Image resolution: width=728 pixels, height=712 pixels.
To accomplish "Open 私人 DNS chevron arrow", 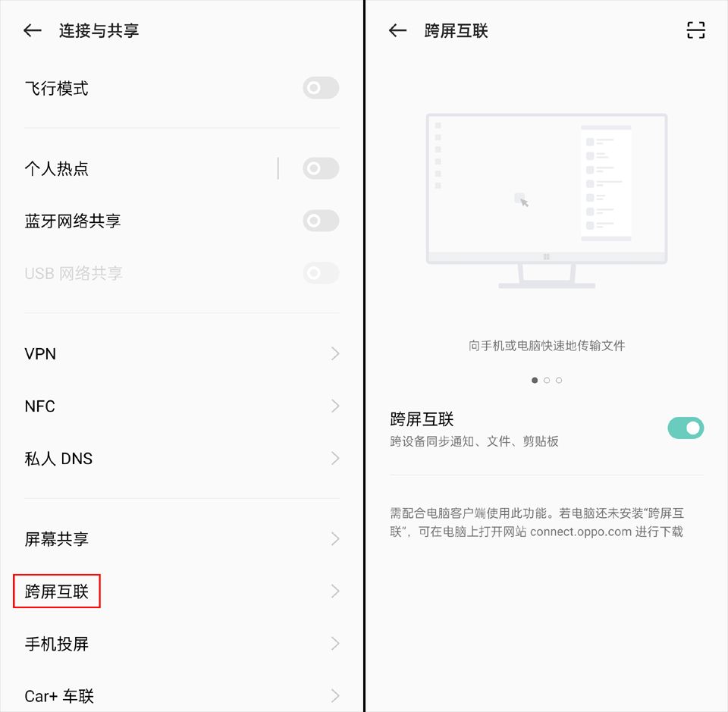I will coord(335,459).
